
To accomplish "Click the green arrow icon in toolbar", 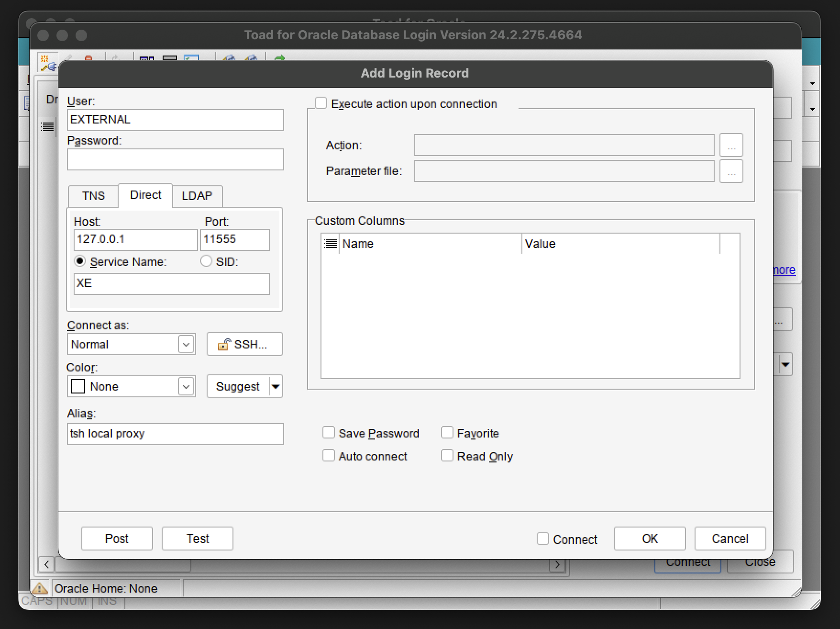I will pyautogui.click(x=280, y=58).
